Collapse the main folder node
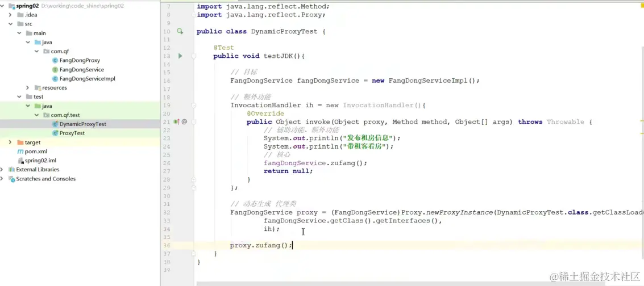The height and width of the screenshot is (286, 644). (x=19, y=33)
